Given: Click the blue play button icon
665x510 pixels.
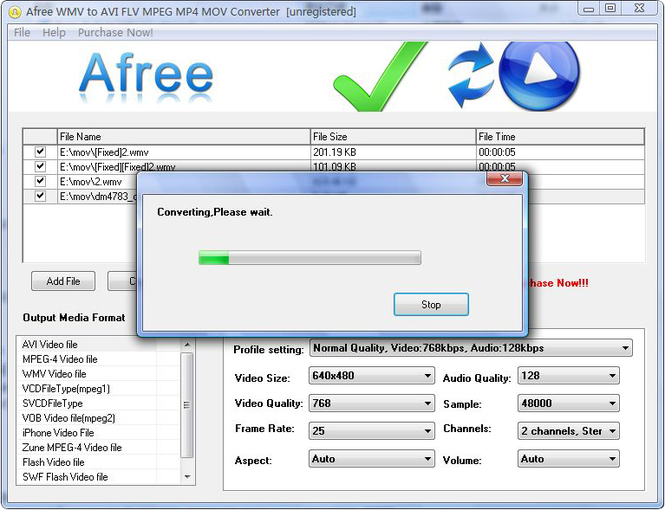Looking at the screenshot, I should (539, 75).
